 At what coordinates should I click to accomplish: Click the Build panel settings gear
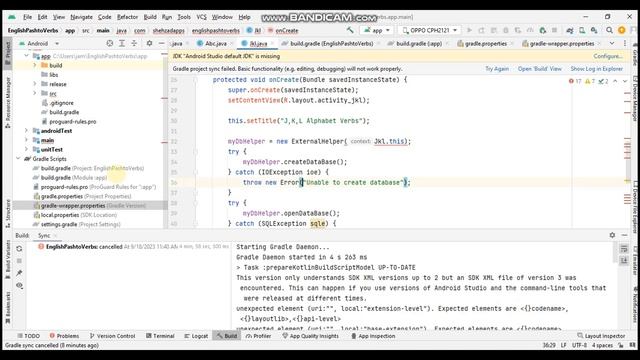612,235
